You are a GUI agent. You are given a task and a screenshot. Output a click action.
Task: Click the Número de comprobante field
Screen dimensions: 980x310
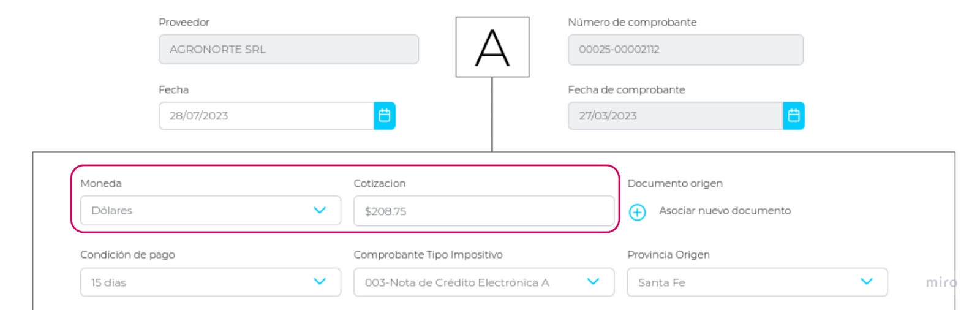[x=685, y=50]
